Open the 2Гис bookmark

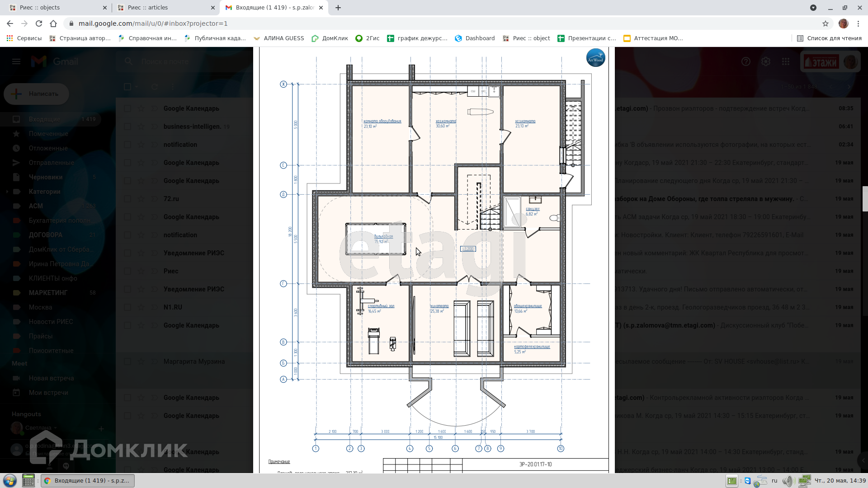[368, 38]
